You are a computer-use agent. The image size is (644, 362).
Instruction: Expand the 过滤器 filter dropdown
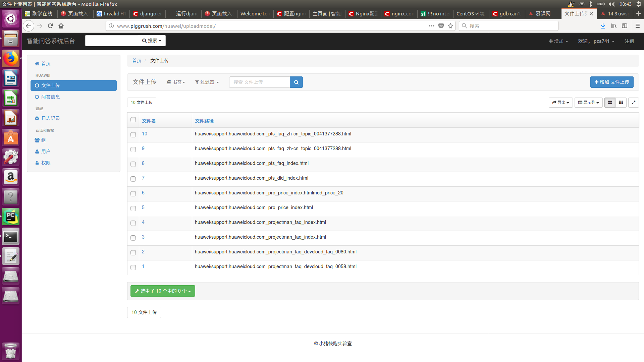point(207,82)
